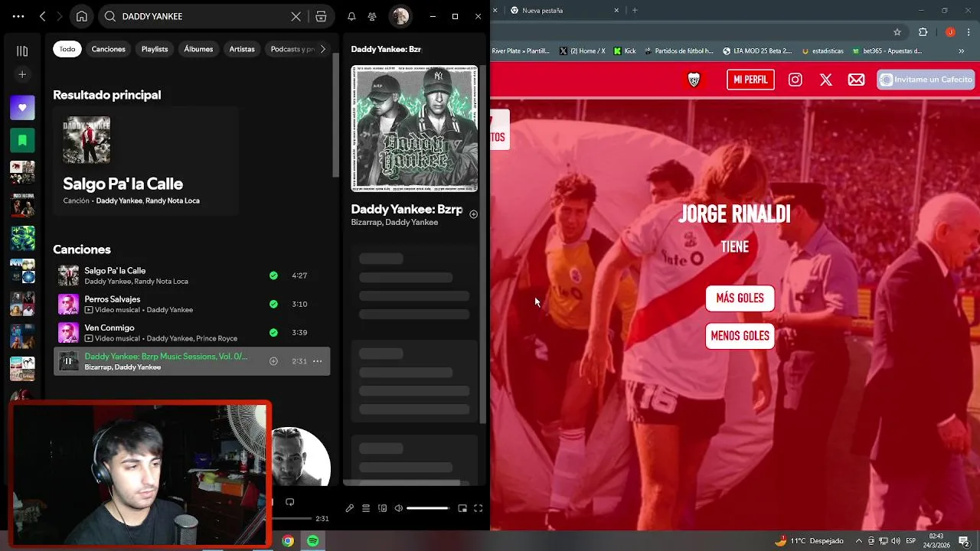The width and height of the screenshot is (980, 551).
Task: Open the mini player icon
Action: pos(462,508)
